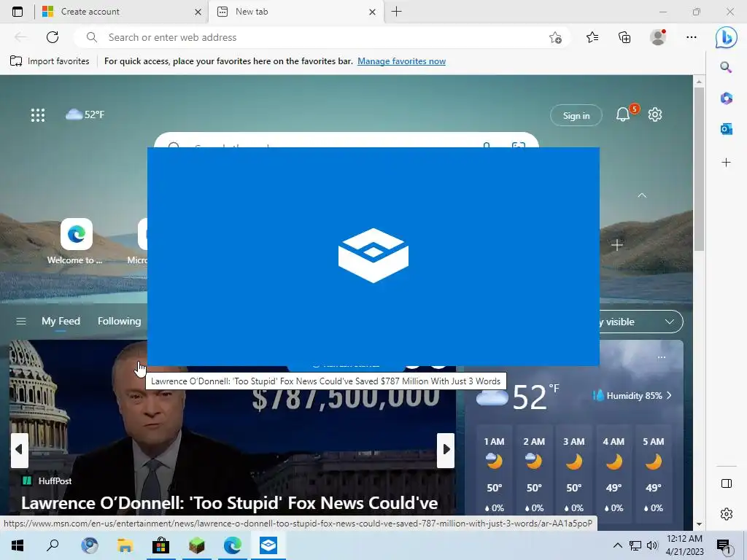Viewport: 747px width, 560px height.
Task: Open a new browser tab with plus
Action: coord(396,12)
